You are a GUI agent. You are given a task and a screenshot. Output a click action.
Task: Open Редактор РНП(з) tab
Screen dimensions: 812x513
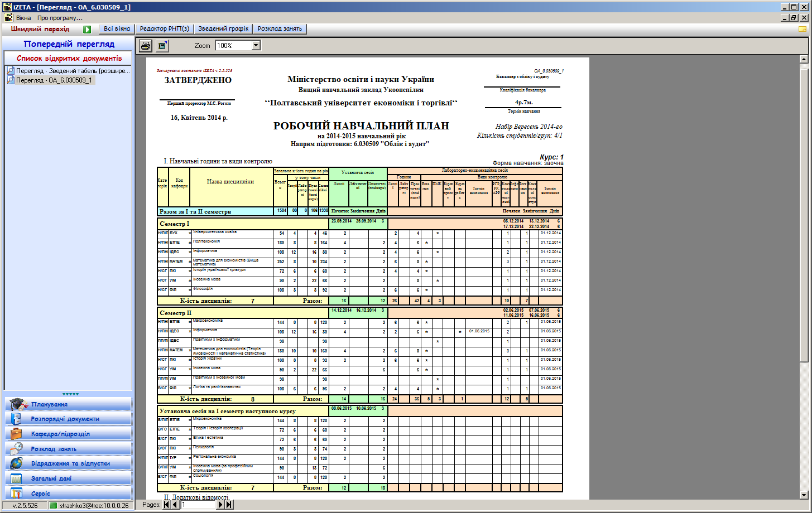165,29
